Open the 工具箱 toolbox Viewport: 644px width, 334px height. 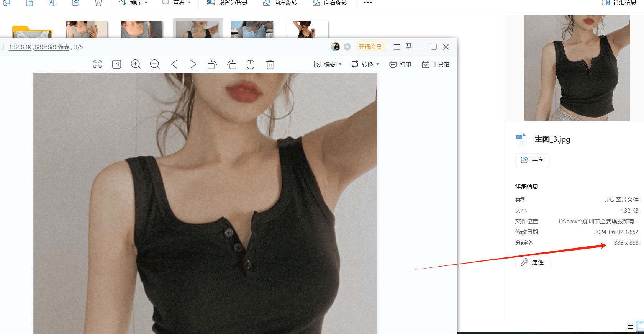[x=436, y=64]
